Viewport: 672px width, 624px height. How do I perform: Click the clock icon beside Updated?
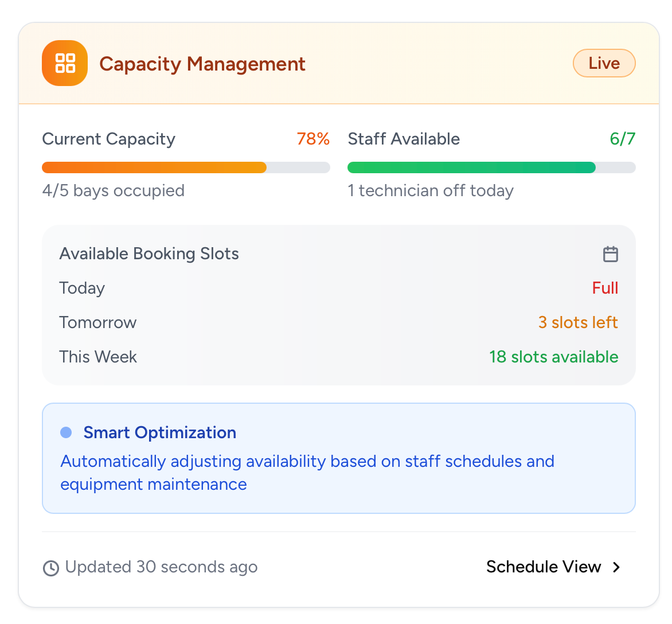(x=51, y=568)
